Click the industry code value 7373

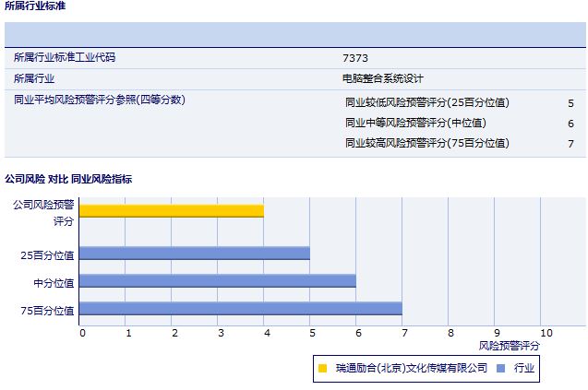coord(354,58)
